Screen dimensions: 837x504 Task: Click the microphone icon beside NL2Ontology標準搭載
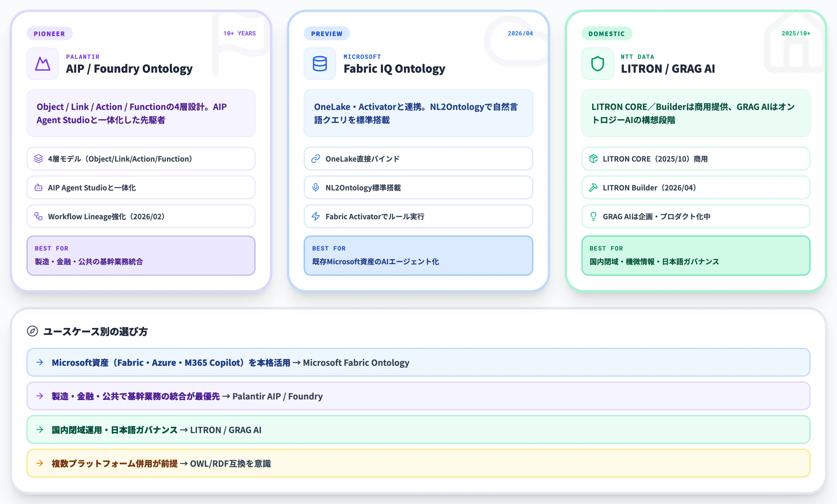click(316, 188)
